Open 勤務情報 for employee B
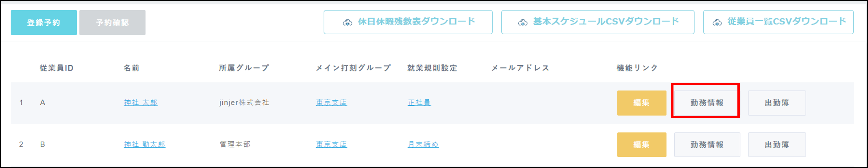The height and width of the screenshot is (168, 868). 707,145
